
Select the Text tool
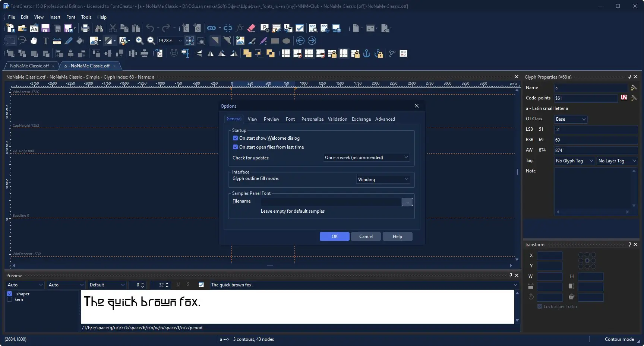click(45, 41)
